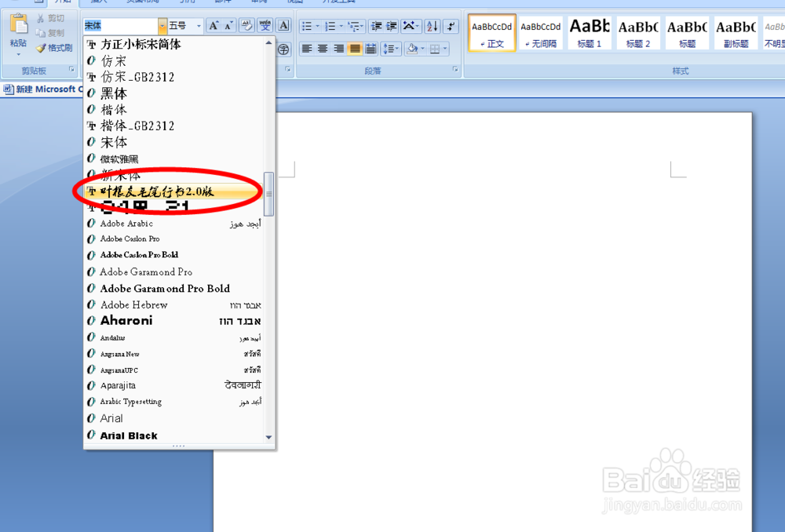
Task: Toggle Align Left on the paragraph
Action: pyautogui.click(x=307, y=49)
